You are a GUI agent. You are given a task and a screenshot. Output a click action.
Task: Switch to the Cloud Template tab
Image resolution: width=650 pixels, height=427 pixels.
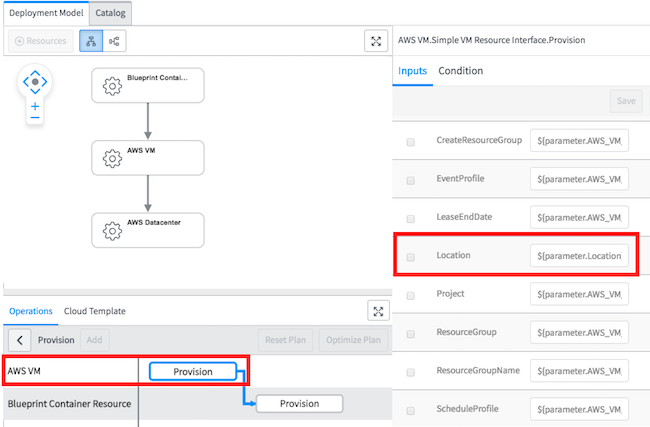coord(95,311)
